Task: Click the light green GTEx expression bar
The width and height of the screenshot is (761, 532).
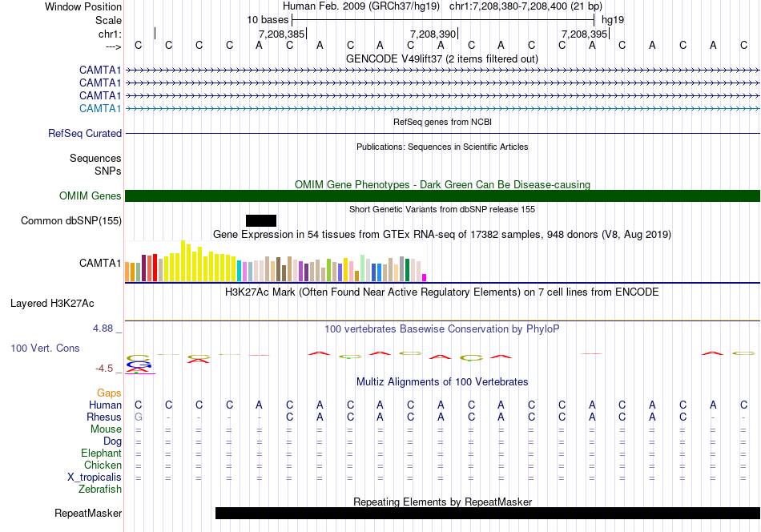Action: [x=362, y=268]
